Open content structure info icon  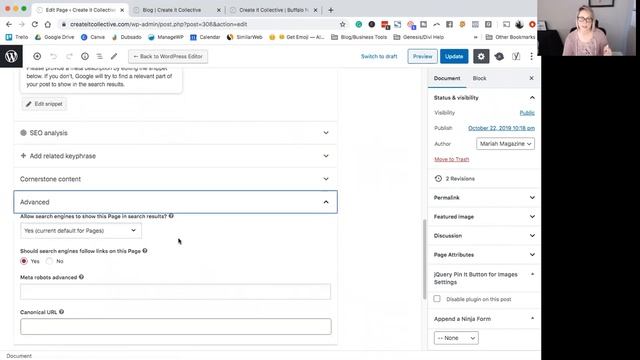[84, 56]
